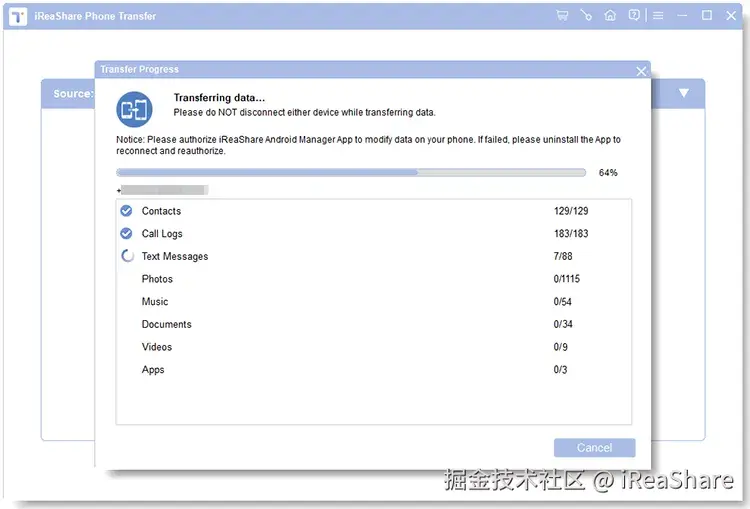This screenshot has height=509, width=750.
Task: Expand the destination device dropdown arrow
Action: (x=684, y=93)
